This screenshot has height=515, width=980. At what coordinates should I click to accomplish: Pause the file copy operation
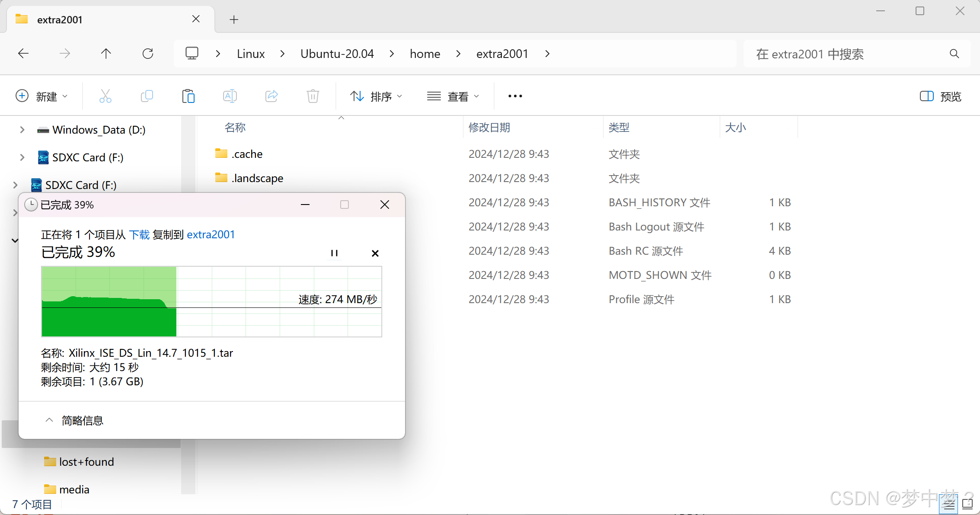point(334,253)
